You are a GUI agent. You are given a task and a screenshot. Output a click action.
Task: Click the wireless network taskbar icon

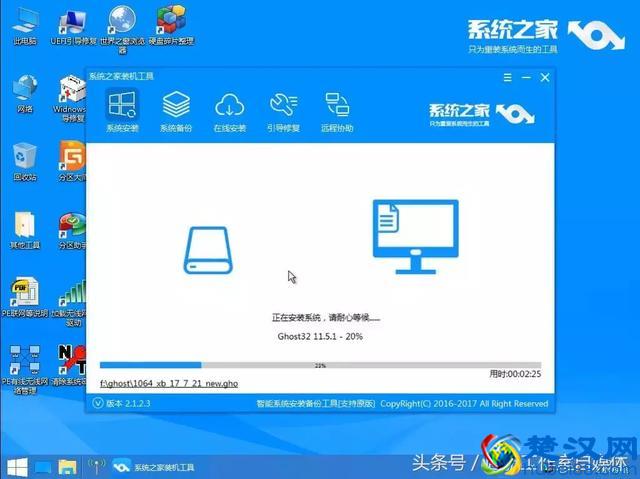coord(96,466)
